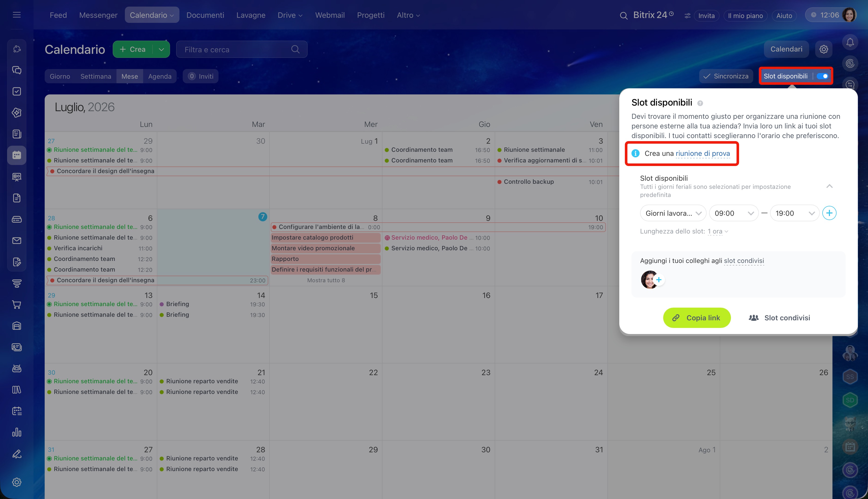
Task: Click the riunione di prova link
Action: 703,154
